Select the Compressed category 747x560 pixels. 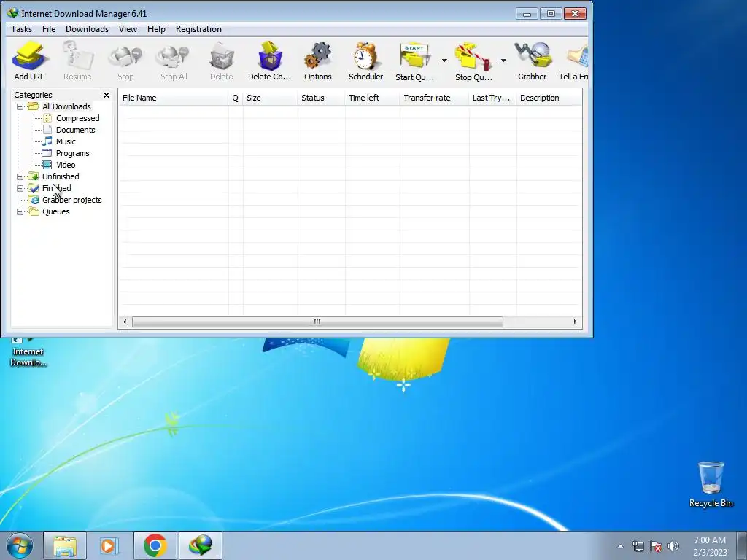[x=77, y=118]
